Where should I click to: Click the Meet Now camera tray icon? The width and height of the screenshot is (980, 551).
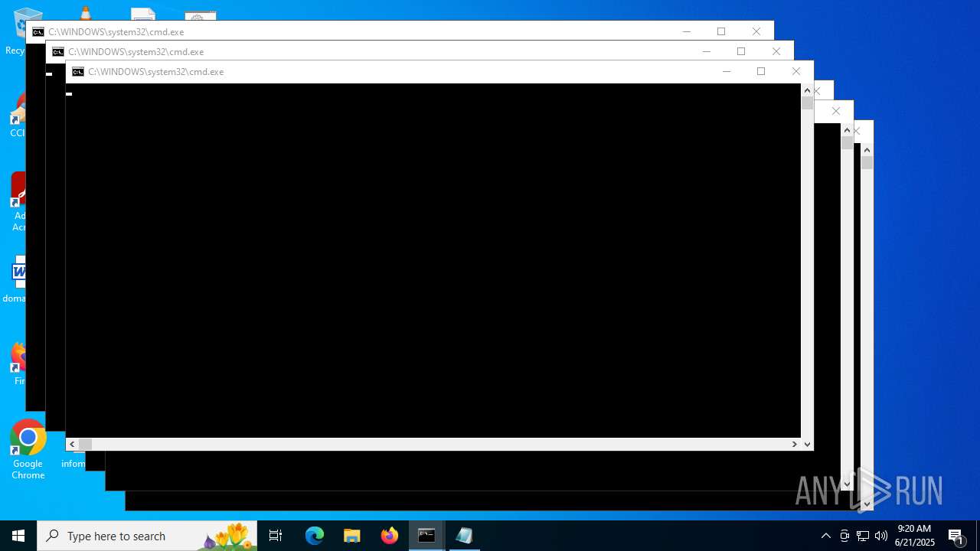point(844,536)
